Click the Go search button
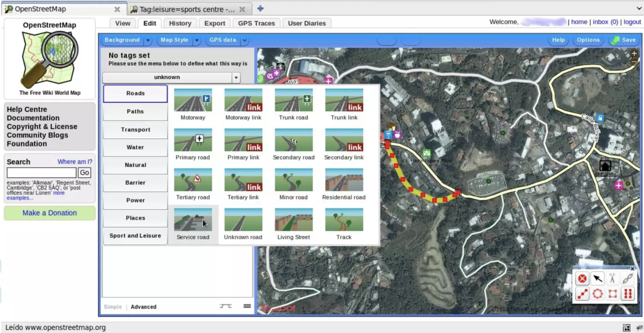Screen dimensions: 644x333 pos(84,172)
